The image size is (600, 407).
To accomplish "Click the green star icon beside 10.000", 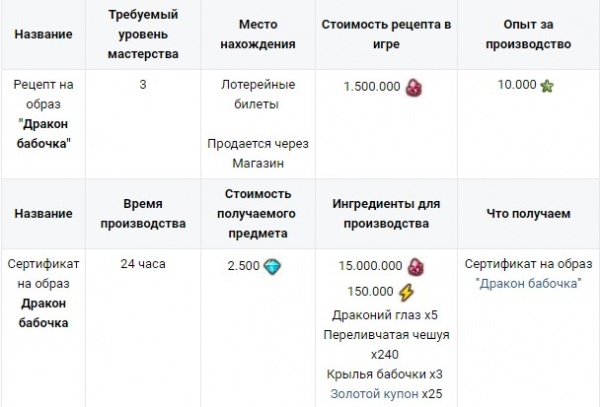I will (x=546, y=86).
